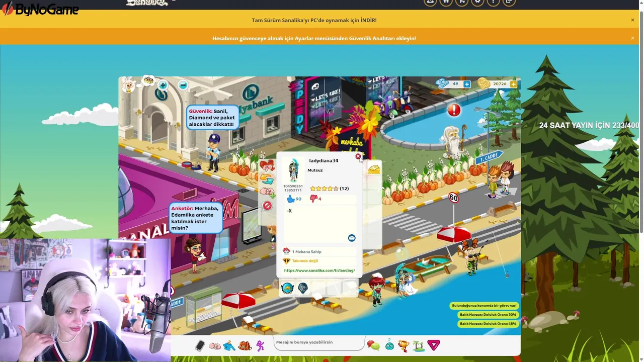Click '1 Mekana Sahip' row

(x=319, y=251)
